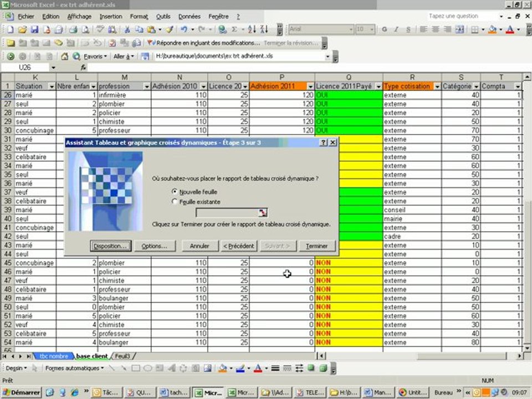The image size is (532, 399).
Task: Click the Fill Color bucket in Formatting toolbar
Action: pyautogui.click(x=492, y=29)
